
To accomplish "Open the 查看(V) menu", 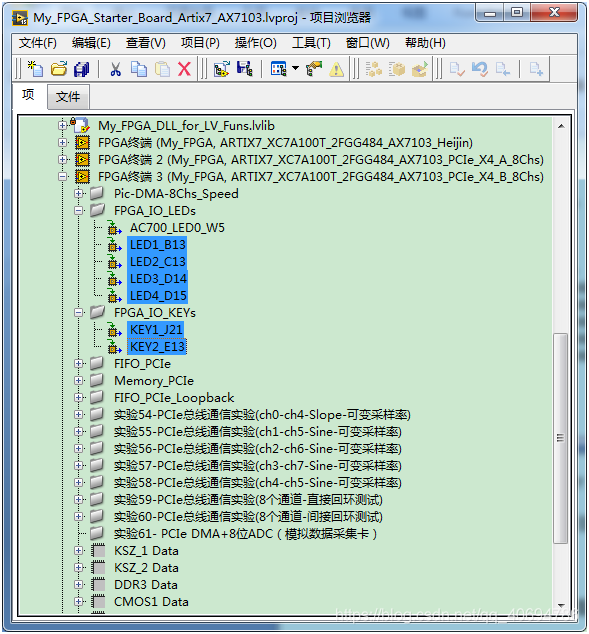I will 146,43.
